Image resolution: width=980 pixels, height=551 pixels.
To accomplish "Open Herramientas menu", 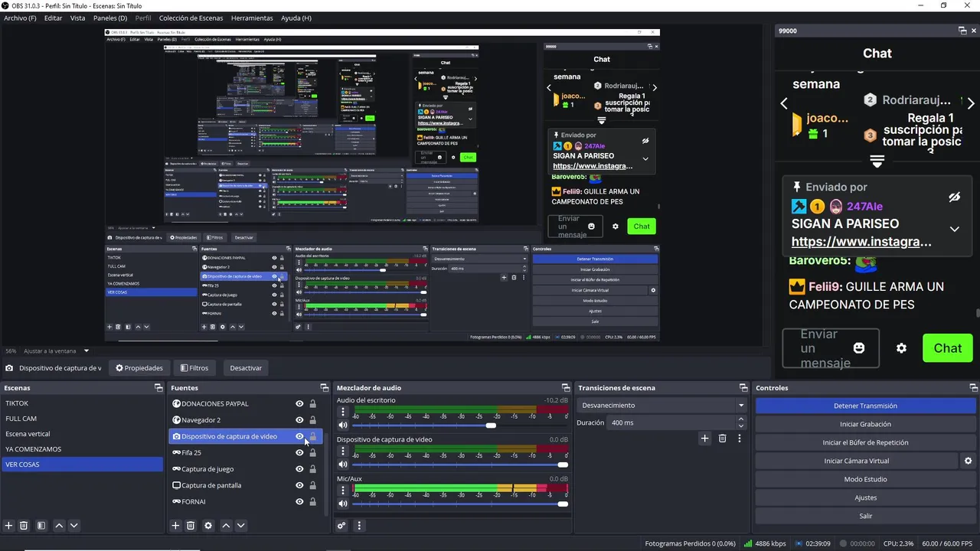I will (252, 18).
